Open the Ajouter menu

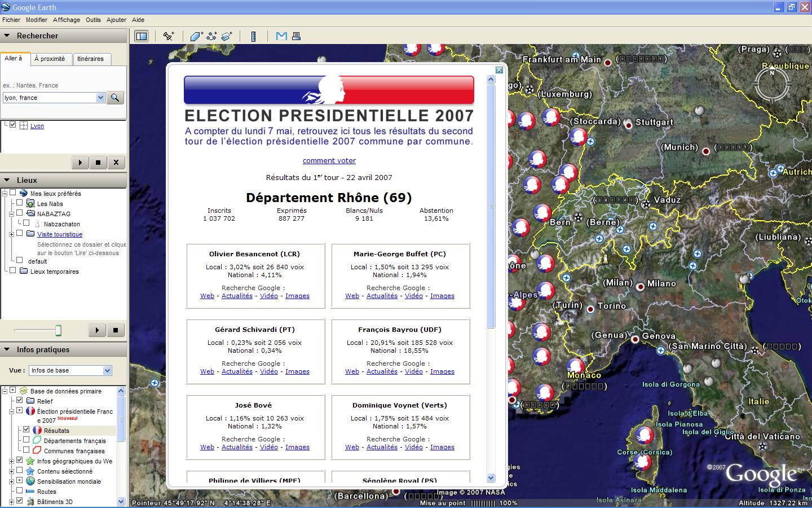116,20
